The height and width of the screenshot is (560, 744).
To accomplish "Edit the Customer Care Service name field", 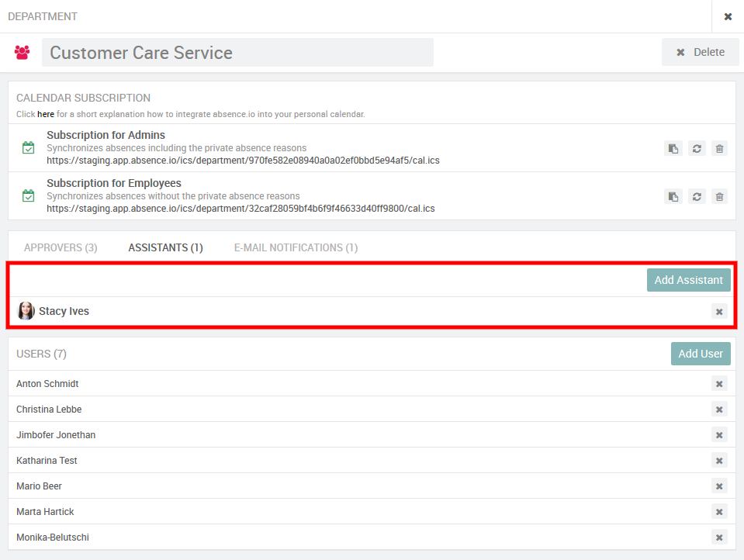I will click(237, 53).
